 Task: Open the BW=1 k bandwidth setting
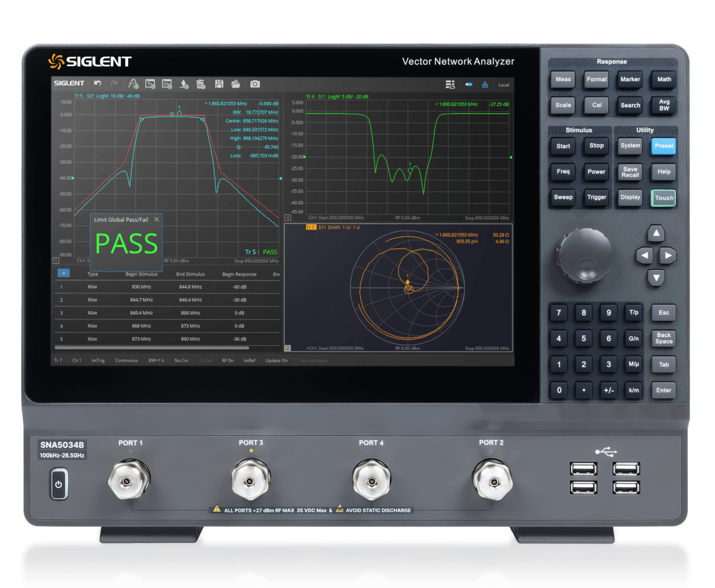click(156, 360)
